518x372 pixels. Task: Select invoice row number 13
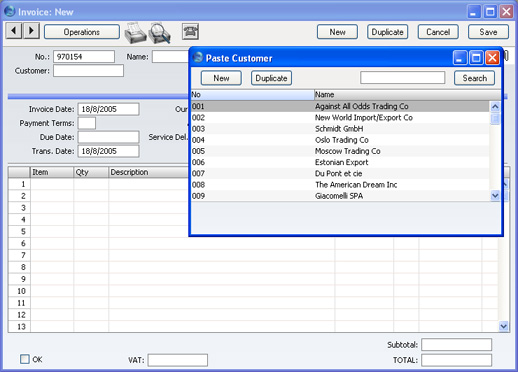(19, 326)
